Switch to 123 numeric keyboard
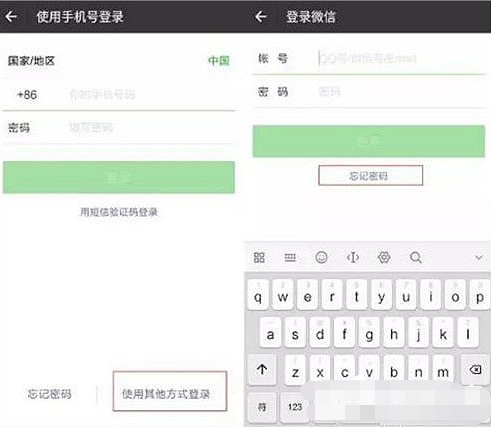Viewport: 491px width, 427px height. pos(294,407)
